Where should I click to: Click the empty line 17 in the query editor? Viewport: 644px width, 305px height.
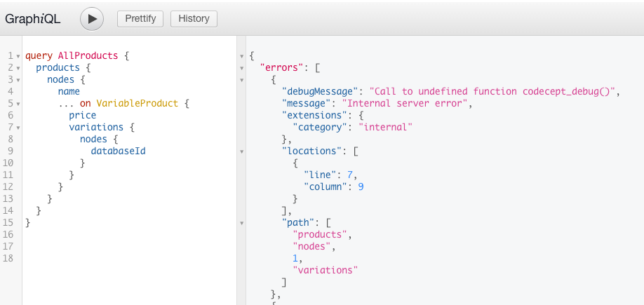click(x=129, y=246)
